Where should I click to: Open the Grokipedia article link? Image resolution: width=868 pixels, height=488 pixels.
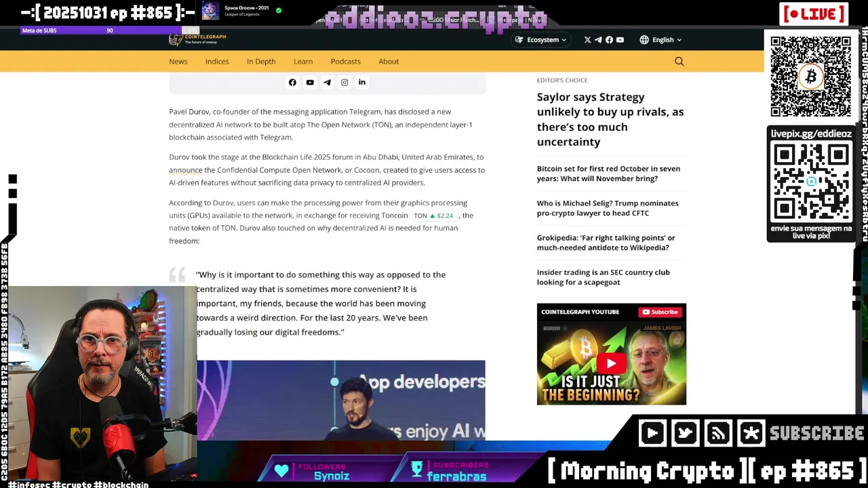pos(606,243)
